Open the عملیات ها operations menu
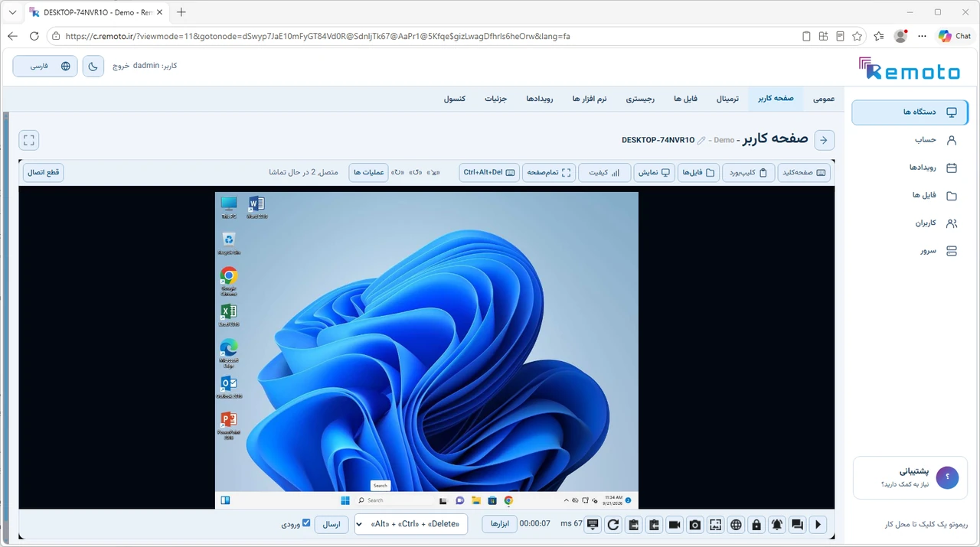This screenshot has width=980, height=547. pyautogui.click(x=368, y=173)
